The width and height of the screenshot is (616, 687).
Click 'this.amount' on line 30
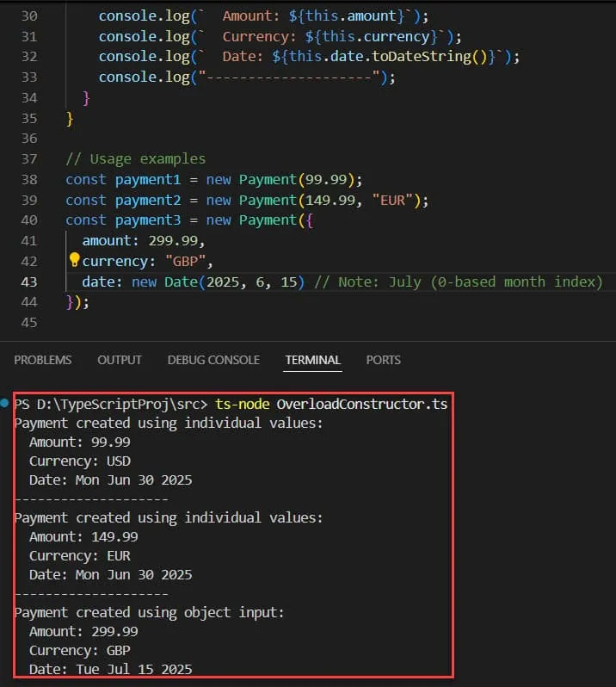point(351,16)
